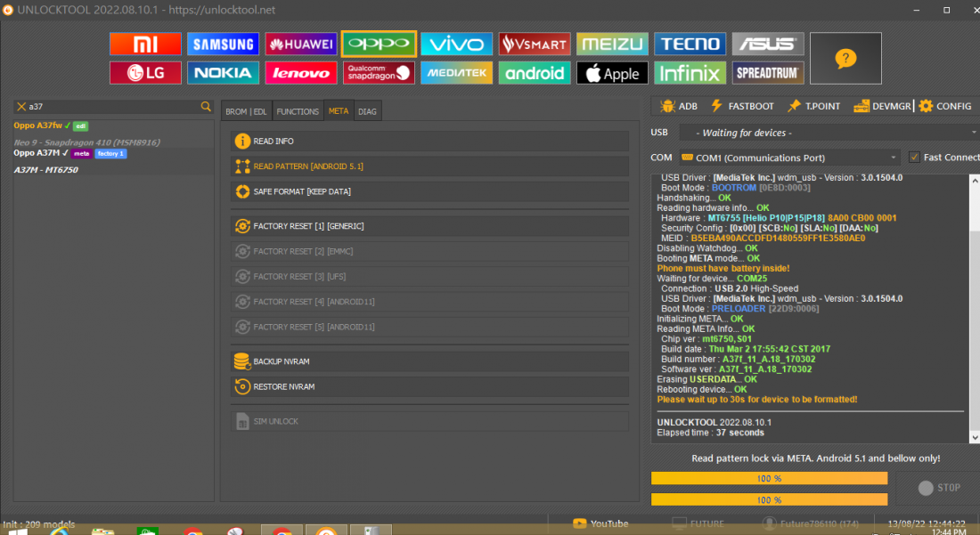The width and height of the screenshot is (980, 535).
Task: Focus the model search field
Action: click(x=114, y=107)
